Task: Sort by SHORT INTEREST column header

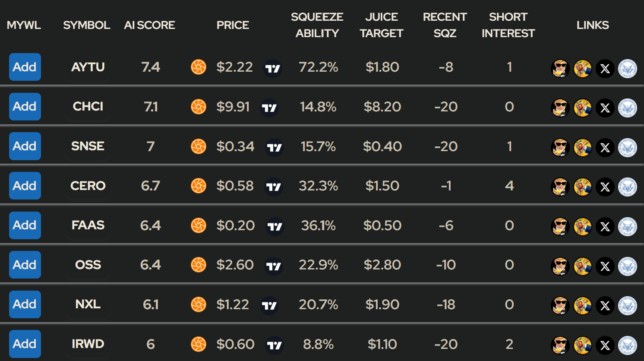Action: point(508,25)
